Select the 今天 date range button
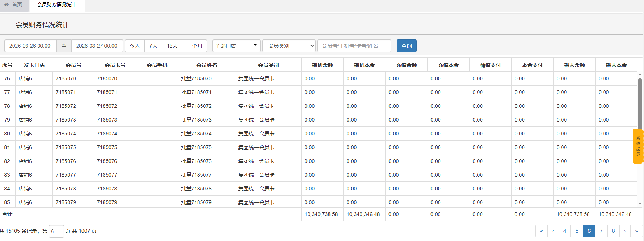 point(135,46)
